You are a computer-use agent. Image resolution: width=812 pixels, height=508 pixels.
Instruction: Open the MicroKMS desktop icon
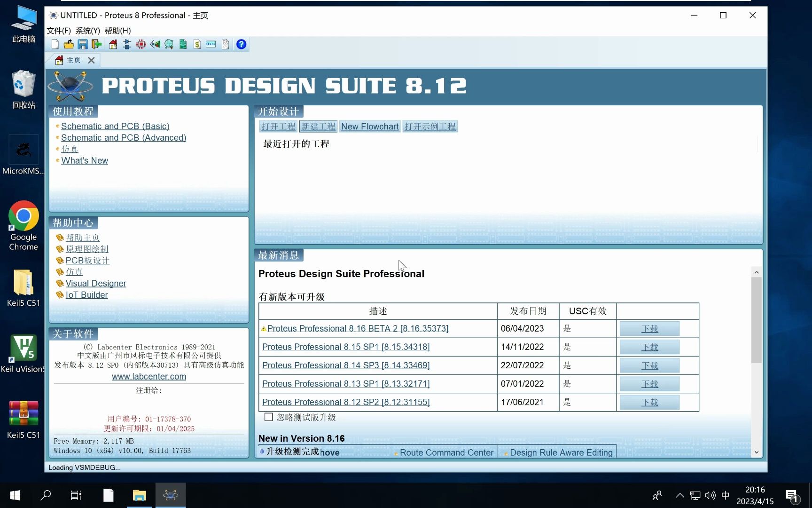(x=23, y=155)
